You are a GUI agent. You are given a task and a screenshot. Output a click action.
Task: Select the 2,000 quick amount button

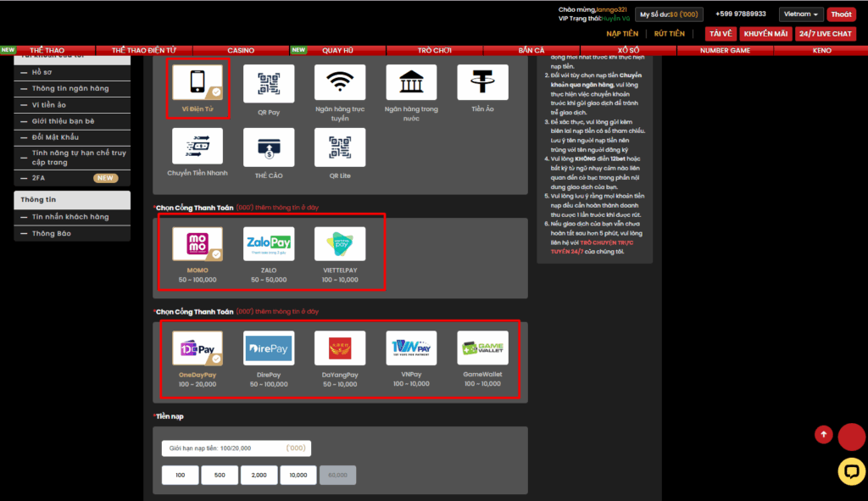tap(259, 475)
